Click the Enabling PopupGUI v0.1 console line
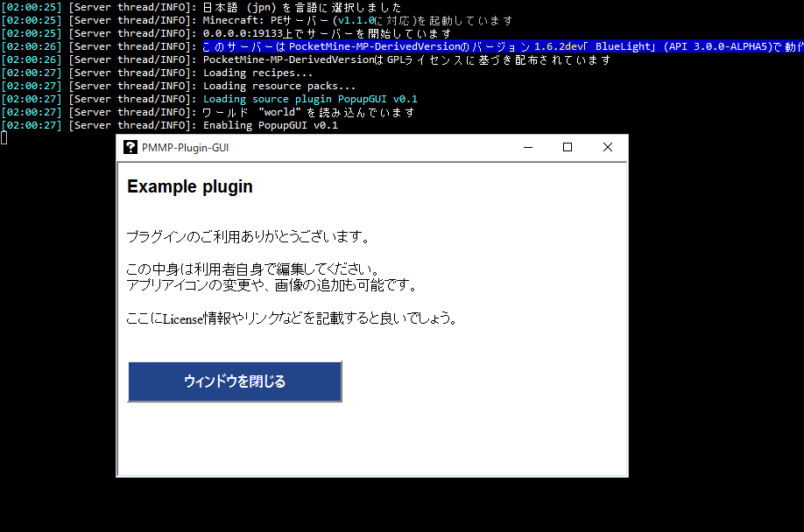Viewport: 804px width, 532px height. [x=170, y=125]
